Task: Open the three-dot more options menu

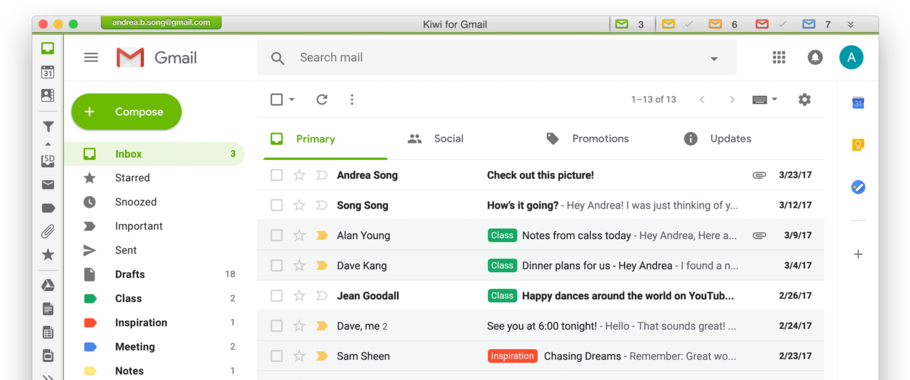Action: pos(352,100)
